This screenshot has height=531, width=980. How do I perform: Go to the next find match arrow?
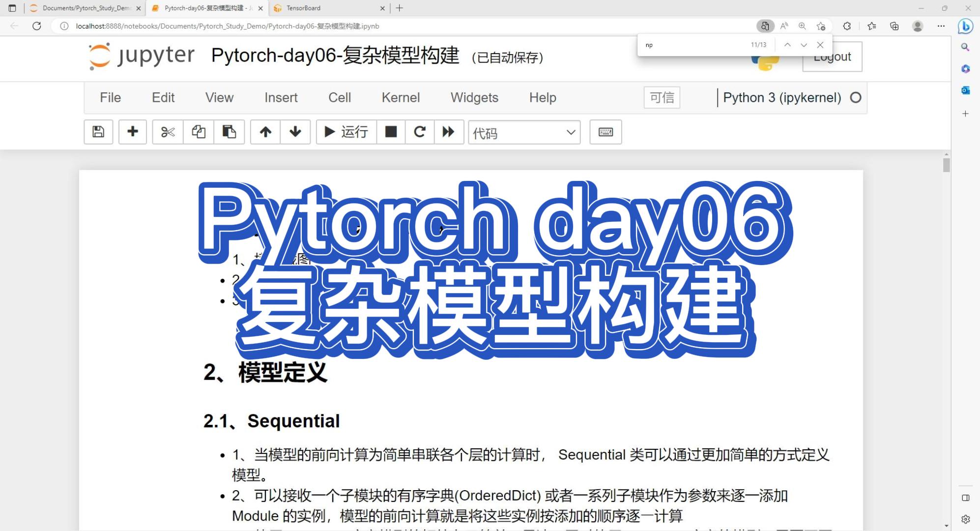point(804,45)
